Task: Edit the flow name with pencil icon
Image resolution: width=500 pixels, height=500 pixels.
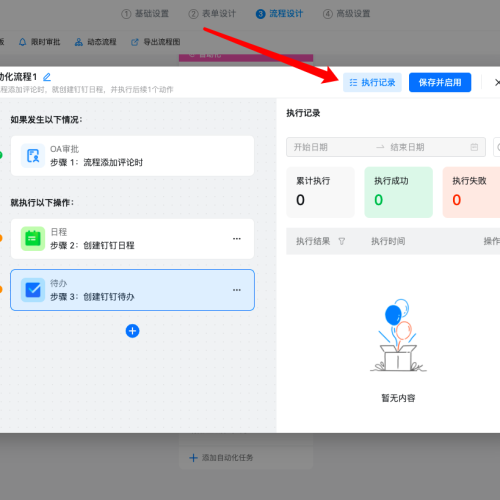Action: click(47, 77)
